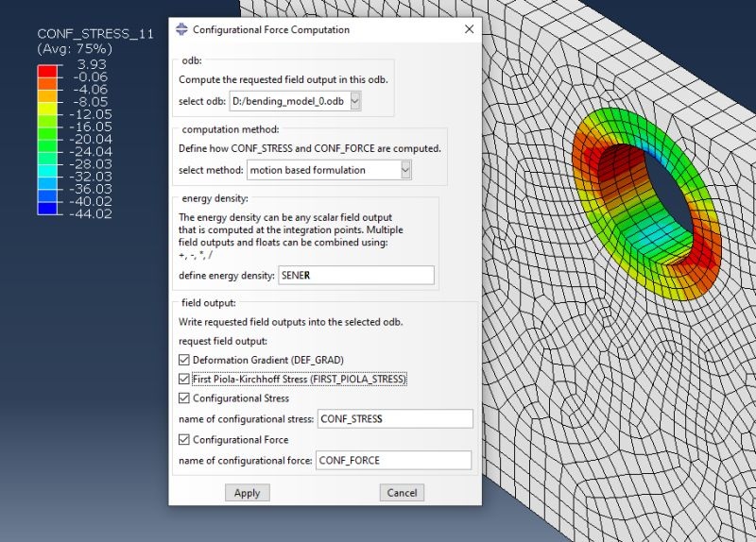Screen dimensions: 756x542
Task: Click the Configurational Force Computation dialog icon
Action: click(x=181, y=29)
